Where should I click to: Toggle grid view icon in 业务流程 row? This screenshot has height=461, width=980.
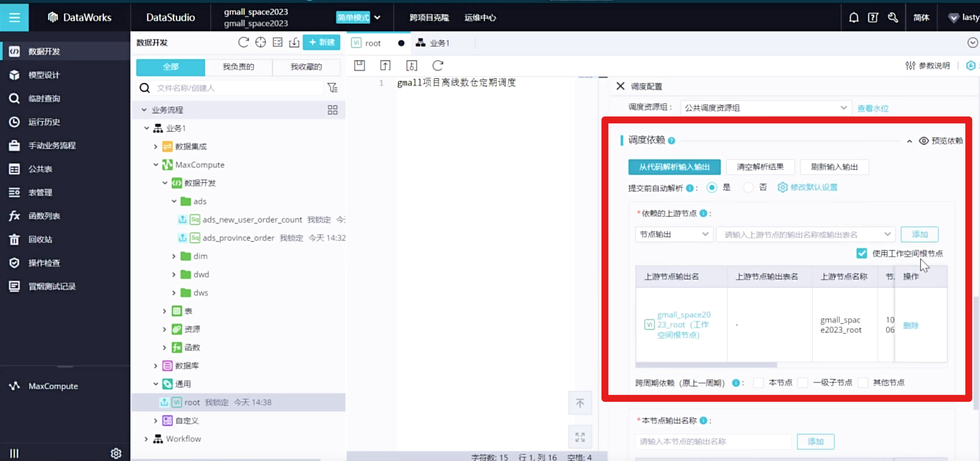pos(332,110)
